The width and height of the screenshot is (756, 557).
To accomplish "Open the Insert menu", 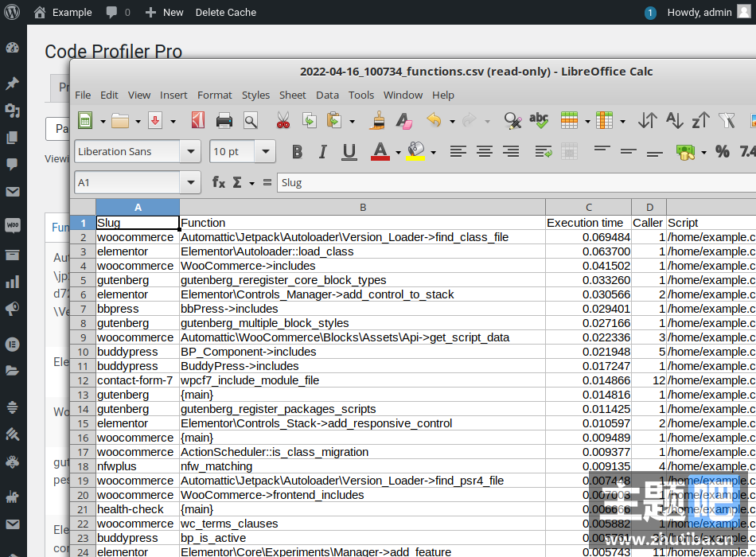I will (173, 95).
